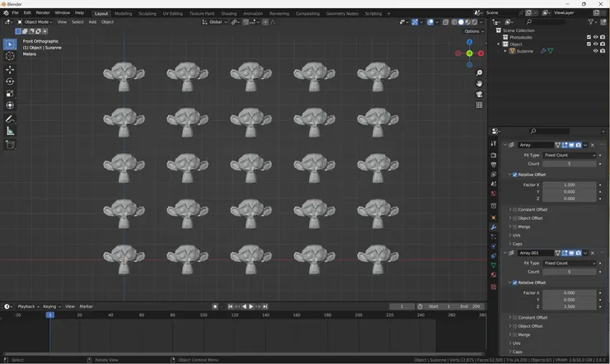This screenshot has width=610, height=364.
Task: Untick the Photostudio collection checkbox
Action: point(589,37)
